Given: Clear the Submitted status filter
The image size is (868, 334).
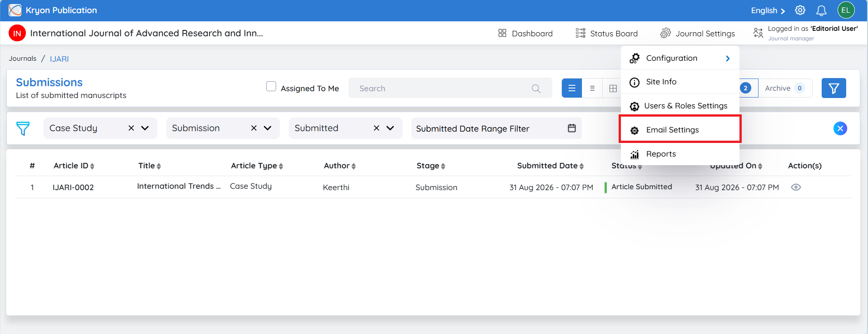Looking at the screenshot, I should [x=377, y=128].
